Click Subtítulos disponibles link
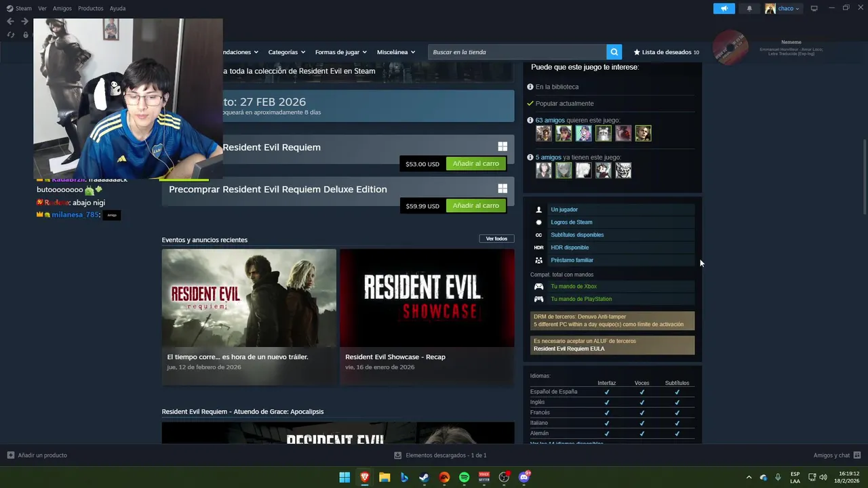This screenshot has height=488, width=868. (577, 235)
